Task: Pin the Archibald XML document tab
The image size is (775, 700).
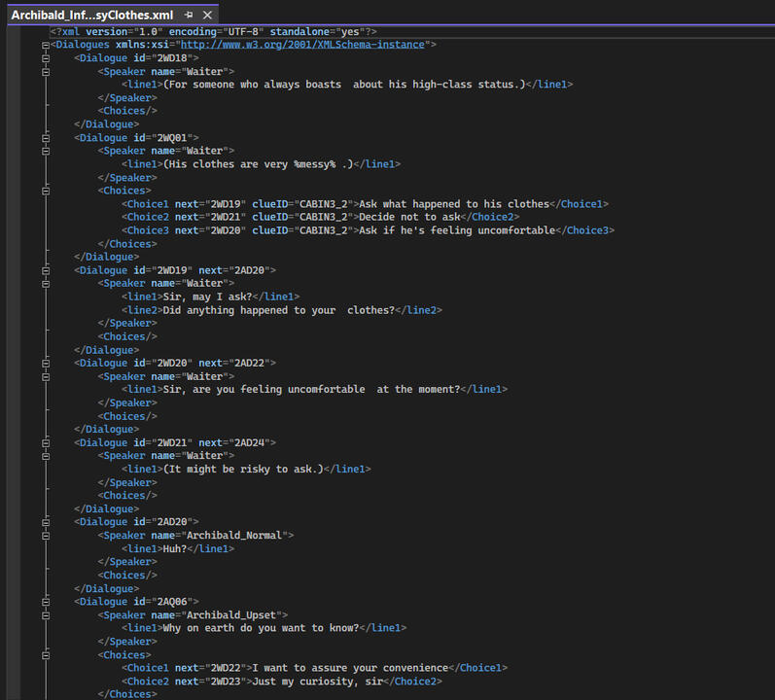Action: pyautogui.click(x=189, y=16)
